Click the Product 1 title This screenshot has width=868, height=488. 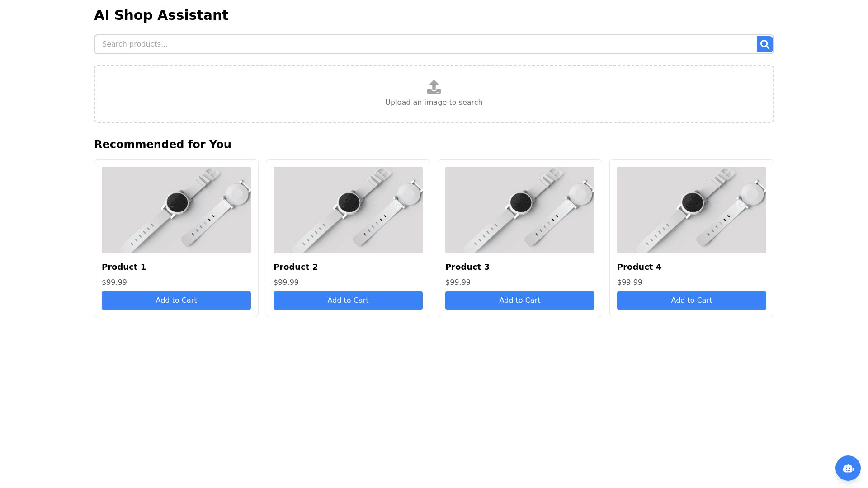point(124,267)
